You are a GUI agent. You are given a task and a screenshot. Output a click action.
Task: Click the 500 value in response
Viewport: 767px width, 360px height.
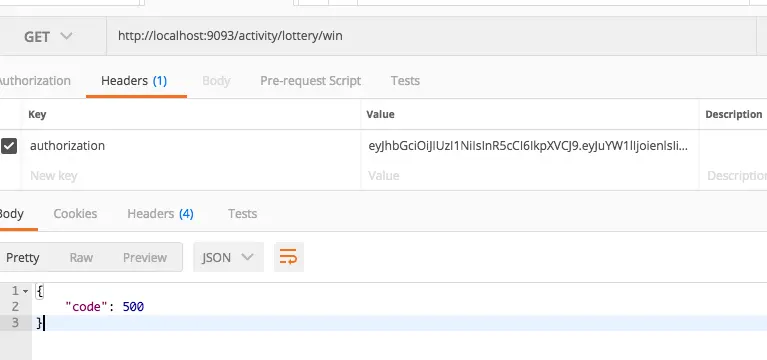tap(133, 307)
